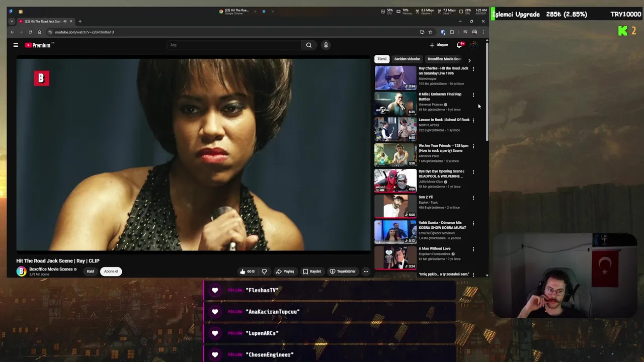The width and height of the screenshot is (644, 362).
Task: Click the Teşekkürler thanks button
Action: click(x=343, y=271)
